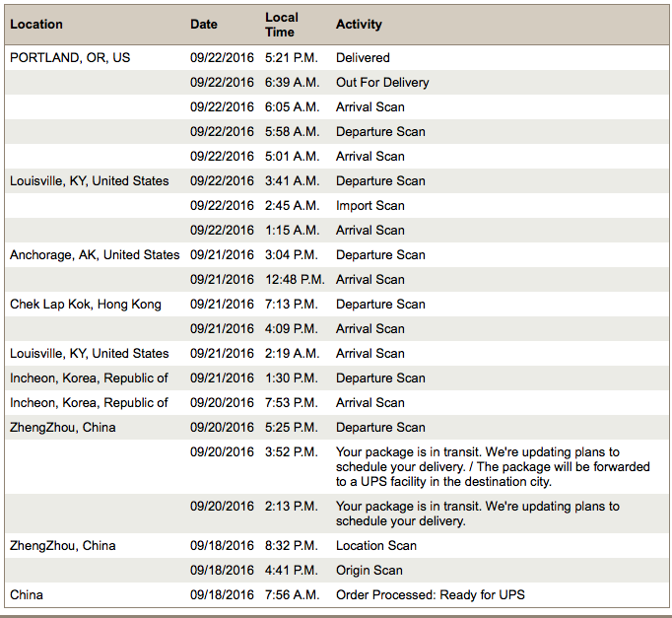Select the PORTLAND, OR, US location cell
672x618 pixels.
tap(70, 58)
